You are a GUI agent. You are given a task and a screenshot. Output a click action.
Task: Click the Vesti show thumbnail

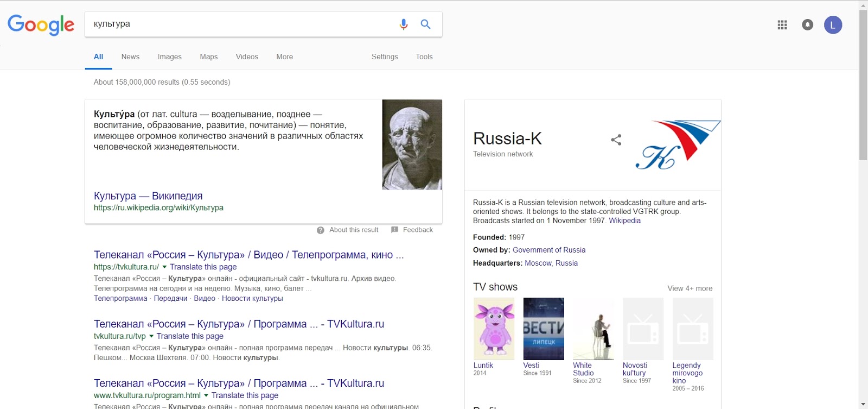(x=544, y=329)
